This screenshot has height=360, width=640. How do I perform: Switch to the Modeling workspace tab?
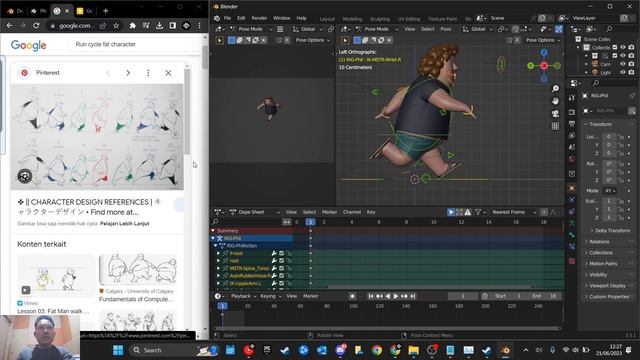coord(352,19)
